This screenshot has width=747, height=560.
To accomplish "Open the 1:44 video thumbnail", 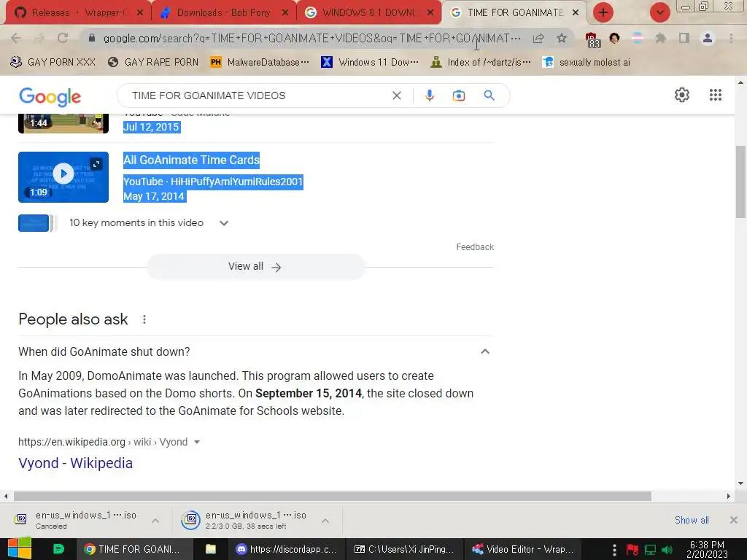I will point(63,122).
